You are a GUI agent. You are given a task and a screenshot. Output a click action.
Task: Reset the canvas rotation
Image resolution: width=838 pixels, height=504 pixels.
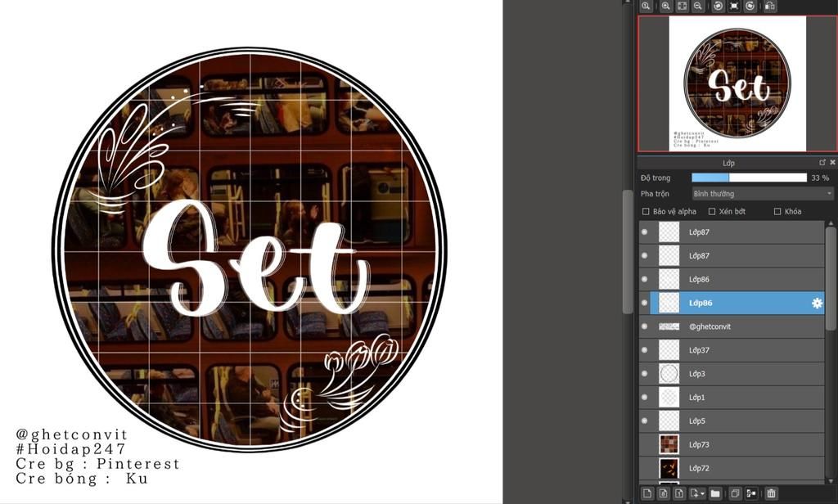pos(734,6)
